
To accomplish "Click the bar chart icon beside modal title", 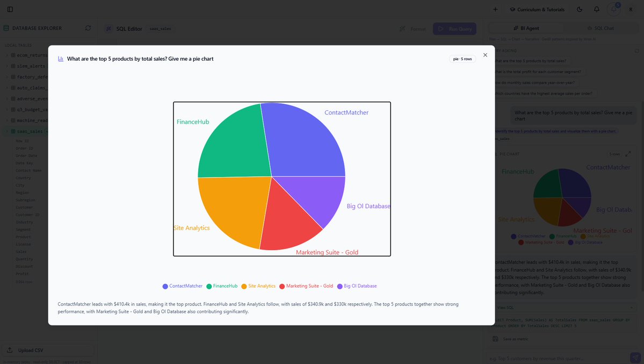I will point(61,59).
